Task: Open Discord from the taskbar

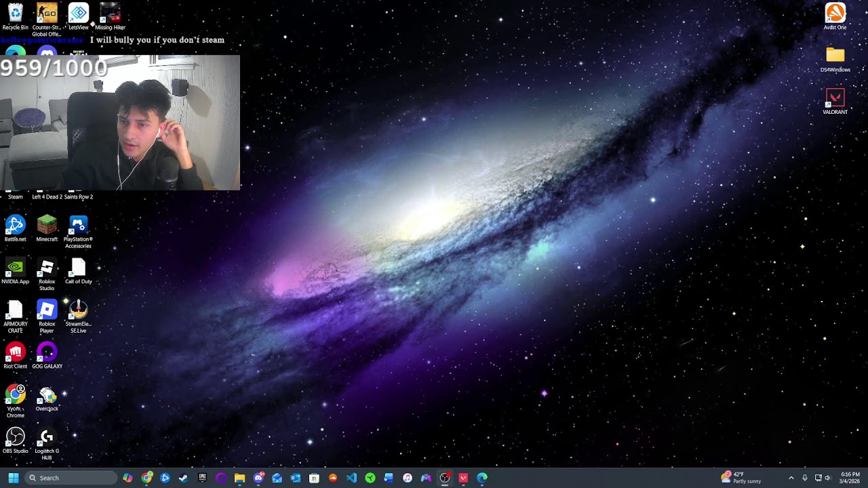Action: [x=258, y=478]
